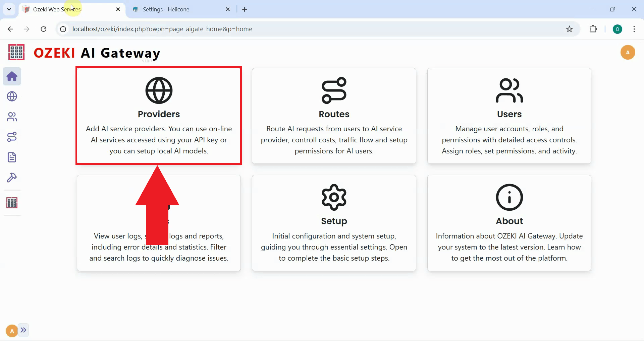
Task: Click the Users icon in the sidebar
Action: coord(12,117)
